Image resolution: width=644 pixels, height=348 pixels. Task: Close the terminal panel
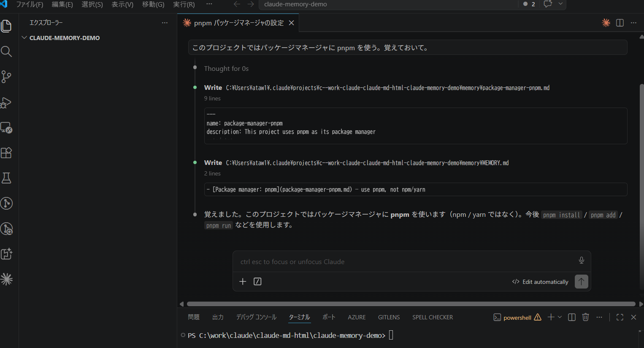633,317
